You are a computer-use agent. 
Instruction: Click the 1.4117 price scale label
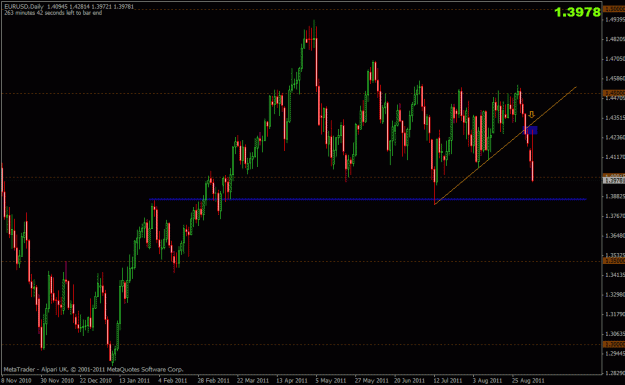pos(615,157)
